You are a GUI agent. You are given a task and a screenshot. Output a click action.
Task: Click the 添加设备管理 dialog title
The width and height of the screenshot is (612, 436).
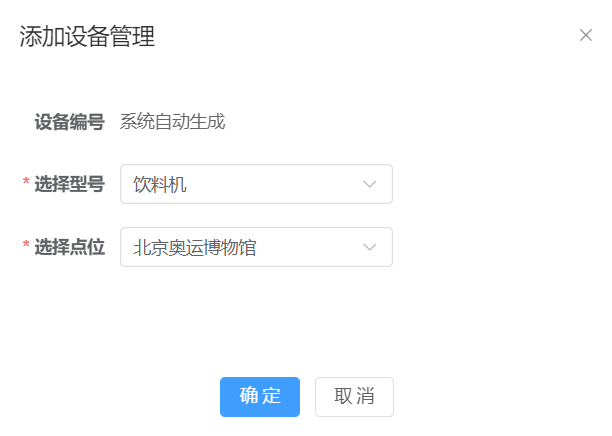[87, 38]
